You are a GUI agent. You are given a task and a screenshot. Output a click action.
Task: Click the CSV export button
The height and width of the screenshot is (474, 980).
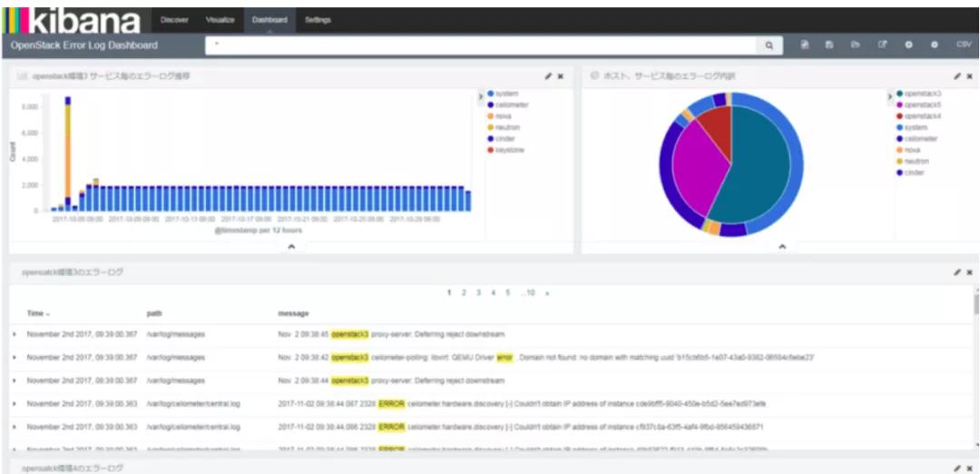click(x=964, y=45)
